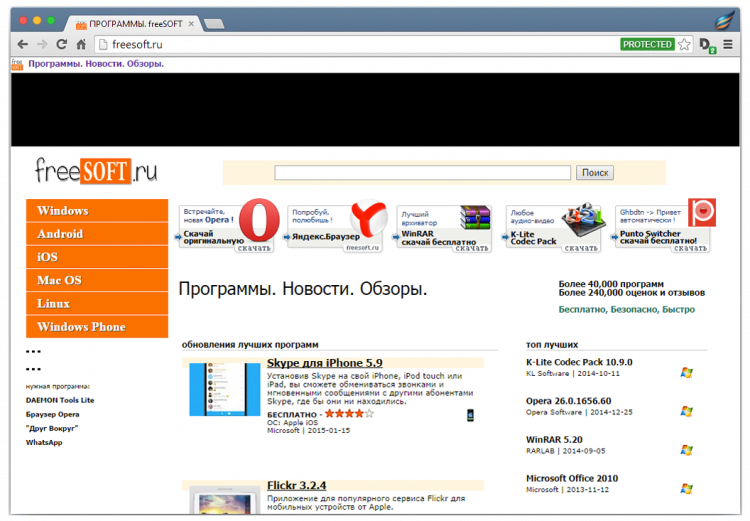The image size is (750, 521).
Task: Close the freeSOFT browser tab
Action: [x=191, y=23]
